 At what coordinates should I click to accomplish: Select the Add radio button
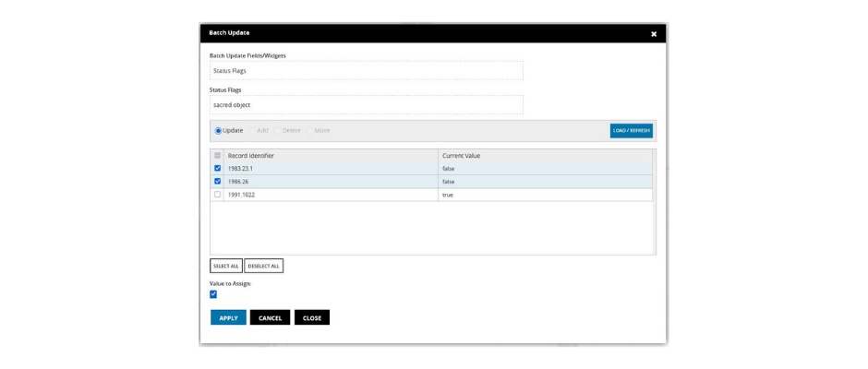[252, 131]
